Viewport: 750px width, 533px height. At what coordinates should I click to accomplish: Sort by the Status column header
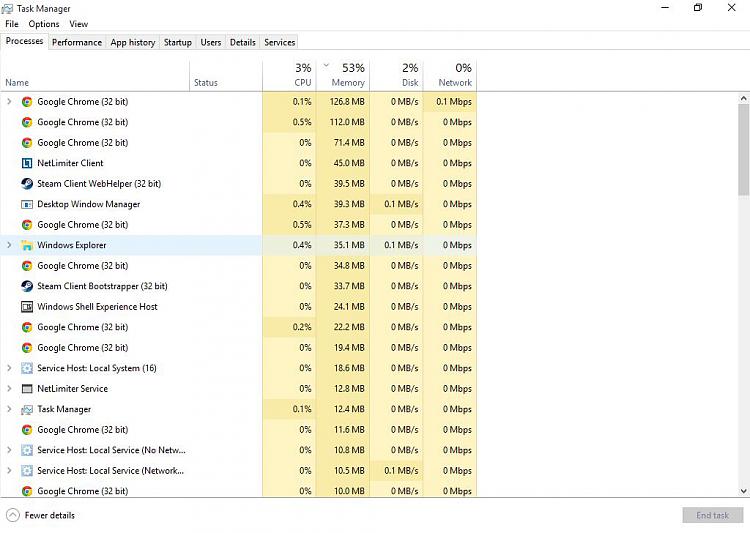coord(226,76)
